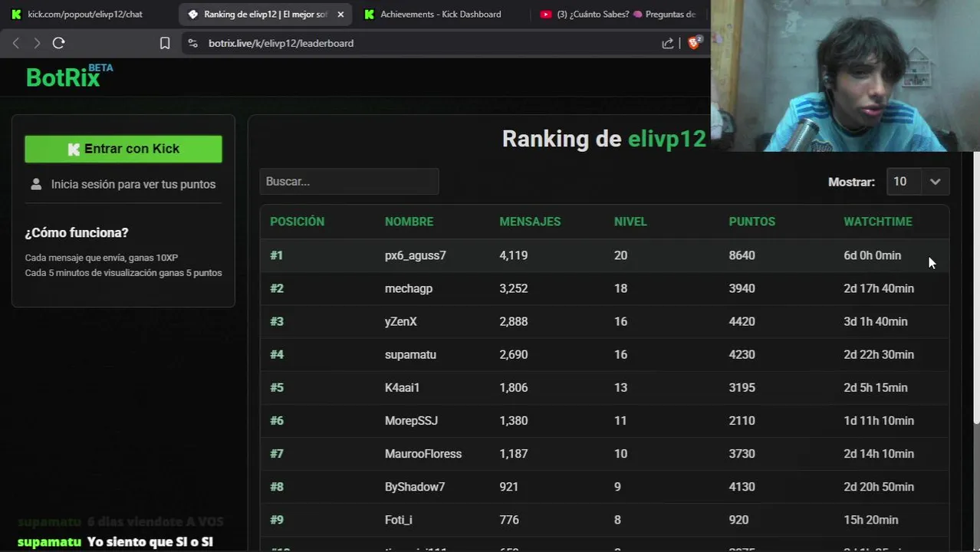Image resolution: width=980 pixels, height=552 pixels.
Task: Open the BotRix BETA logo home link
Action: (x=69, y=76)
